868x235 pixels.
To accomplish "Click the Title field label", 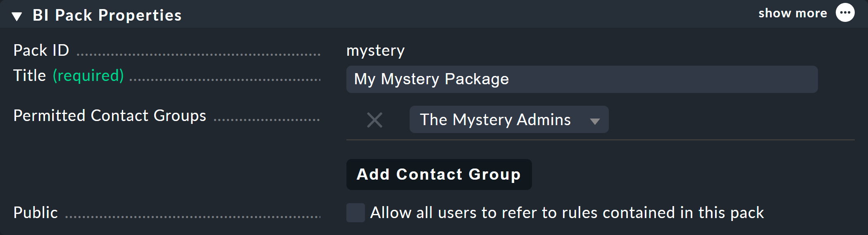I will [29, 76].
